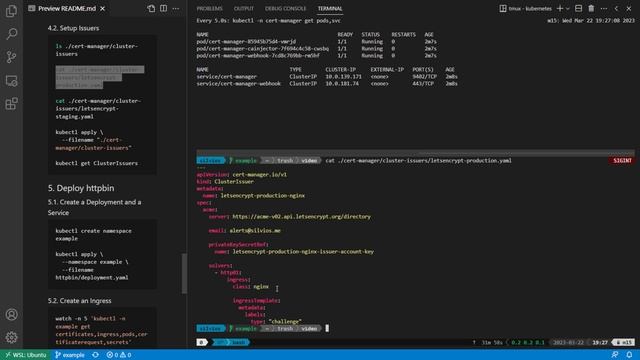Viewport: 640px width, 360px height.
Task: Click the SIGINT badge in terminal
Action: coord(622,161)
